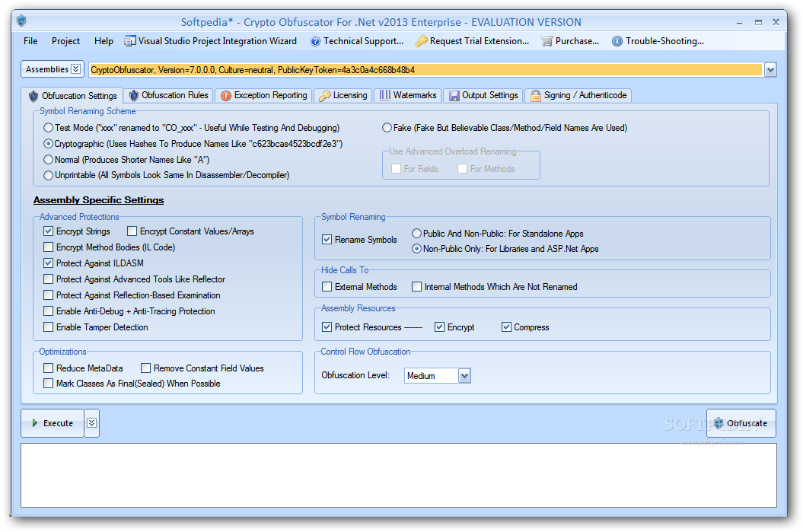Click the Obfuscation Rules tab shield icon
This screenshot has height=532, width=803.
tap(134, 96)
